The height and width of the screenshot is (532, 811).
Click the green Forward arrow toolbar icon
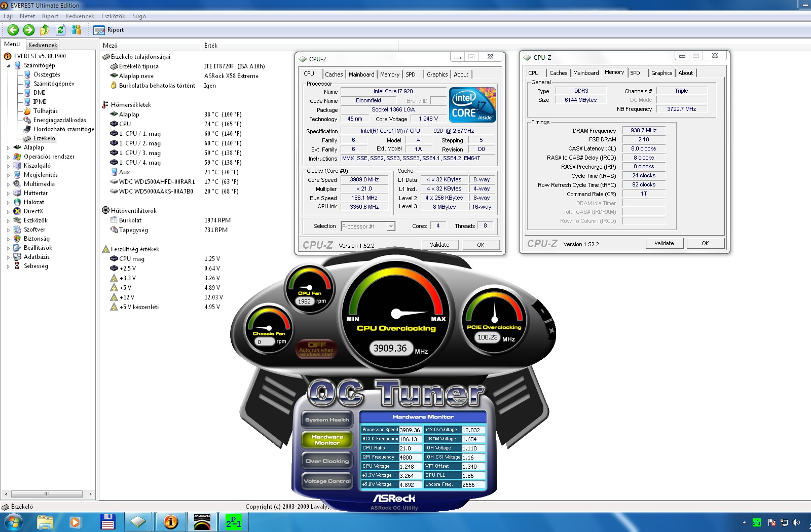pyautogui.click(x=29, y=30)
